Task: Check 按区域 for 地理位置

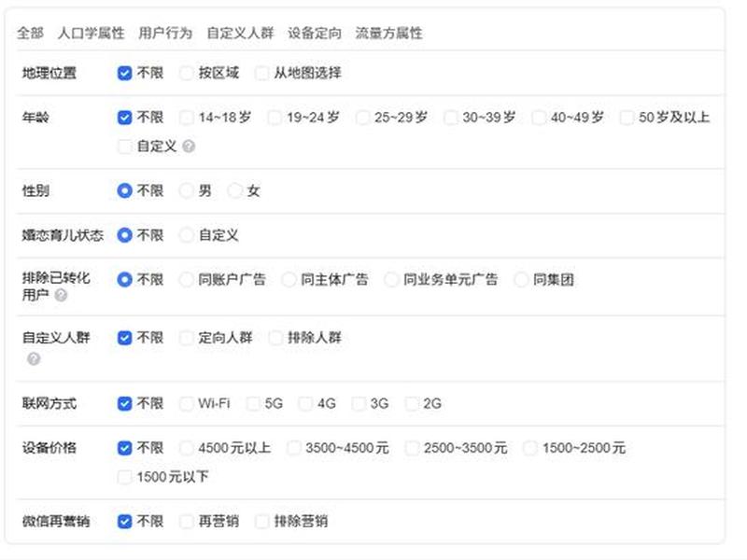Action: pos(186,73)
